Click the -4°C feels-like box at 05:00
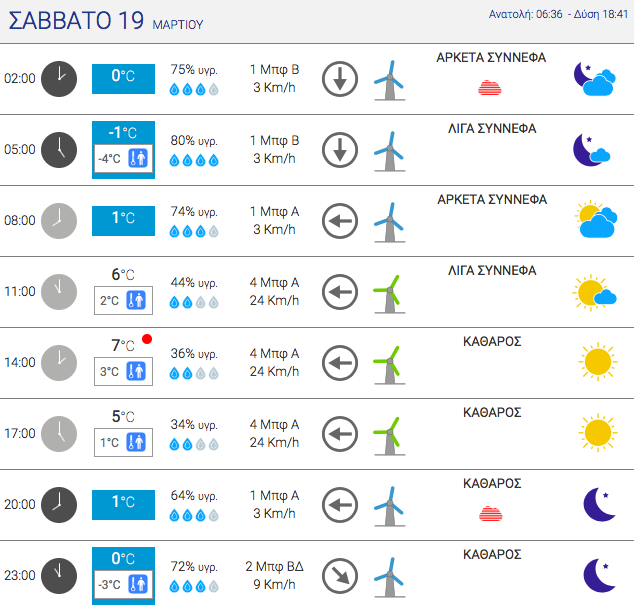634x610 pixels. [123, 158]
